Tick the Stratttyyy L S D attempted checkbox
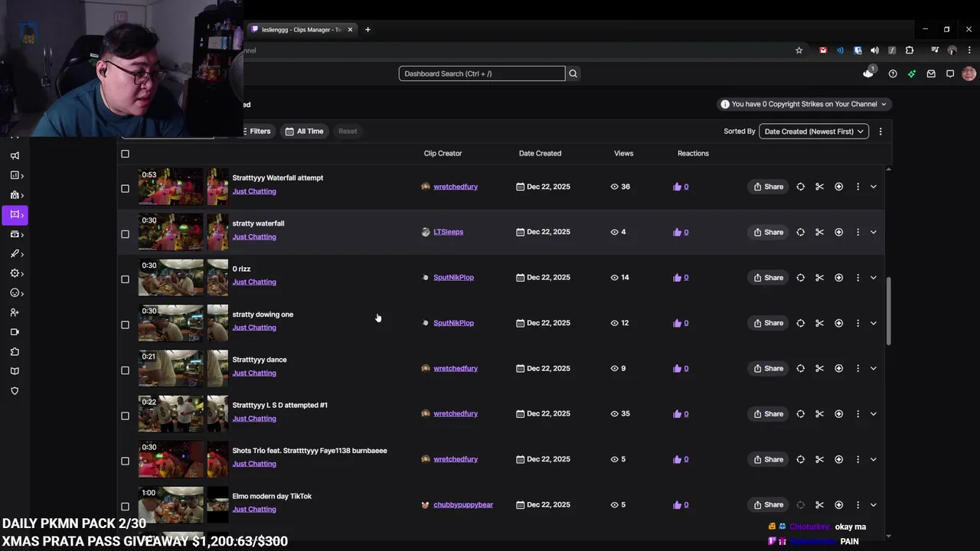 125,416
